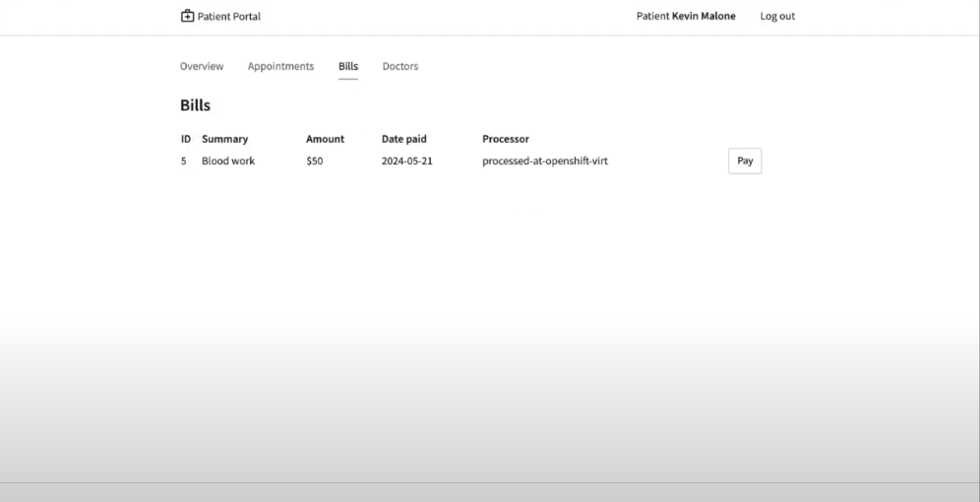Click the ID column header

tap(186, 139)
